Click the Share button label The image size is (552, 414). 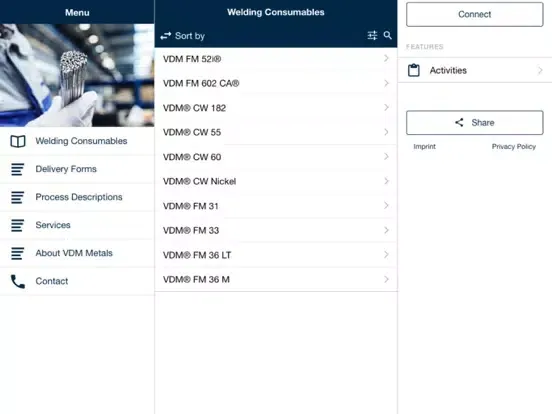pyautogui.click(x=483, y=123)
